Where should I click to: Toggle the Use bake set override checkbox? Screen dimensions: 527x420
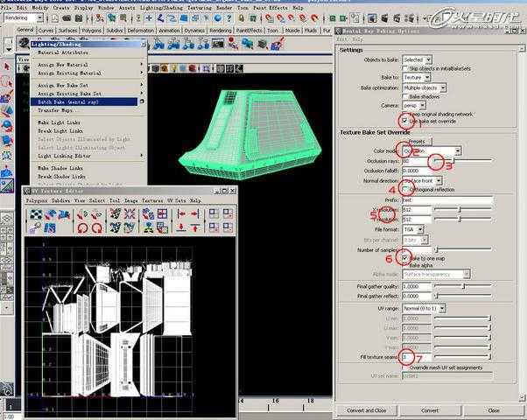(405, 121)
